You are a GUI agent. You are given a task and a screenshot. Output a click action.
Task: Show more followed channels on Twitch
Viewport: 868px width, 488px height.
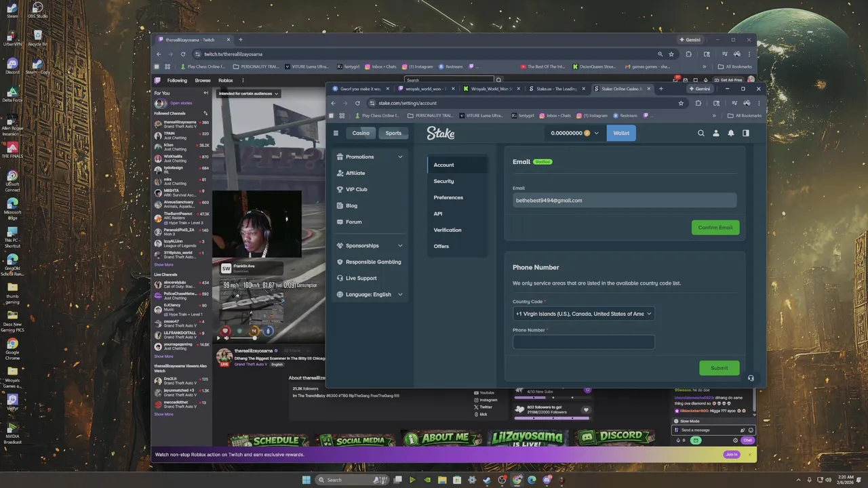click(x=163, y=265)
